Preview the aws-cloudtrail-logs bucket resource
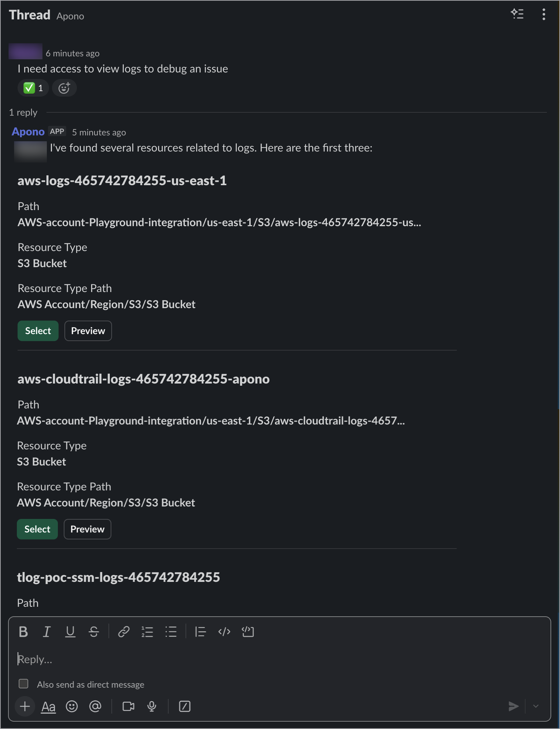The image size is (560, 729). (87, 529)
